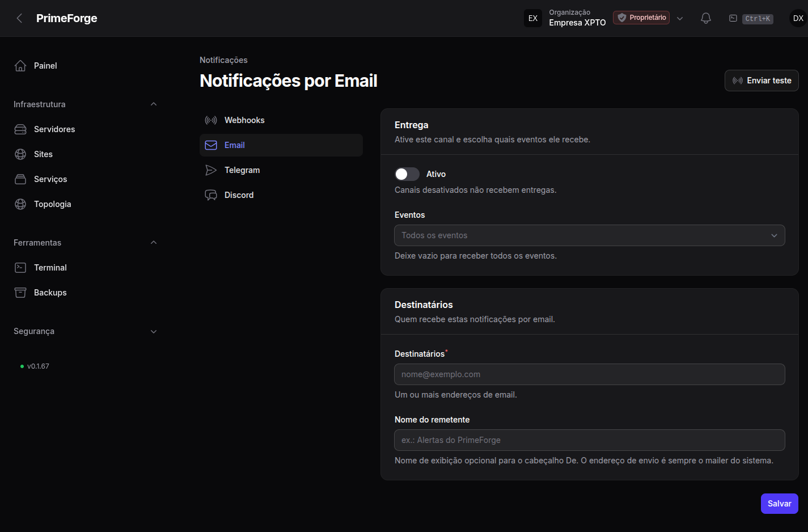808x532 pixels.
Task: Click the shield icon in Proprietário badge
Action: (622, 18)
